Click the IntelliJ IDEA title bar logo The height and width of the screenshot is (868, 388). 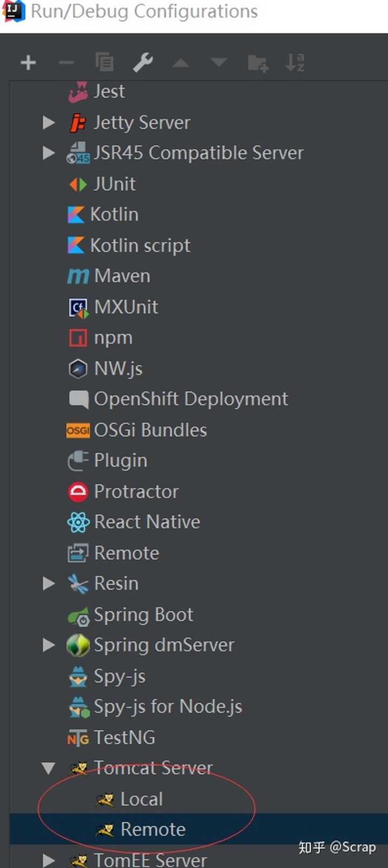click(x=14, y=11)
